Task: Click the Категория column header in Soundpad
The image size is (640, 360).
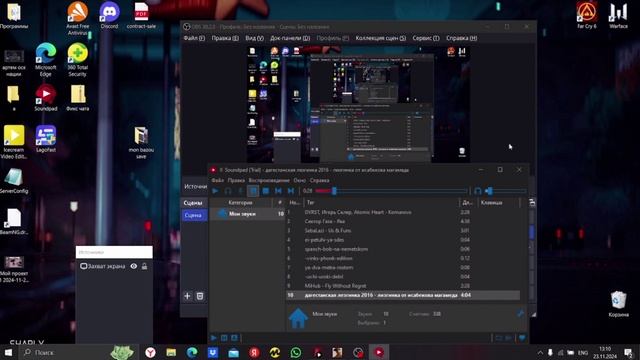Action: pyautogui.click(x=240, y=202)
